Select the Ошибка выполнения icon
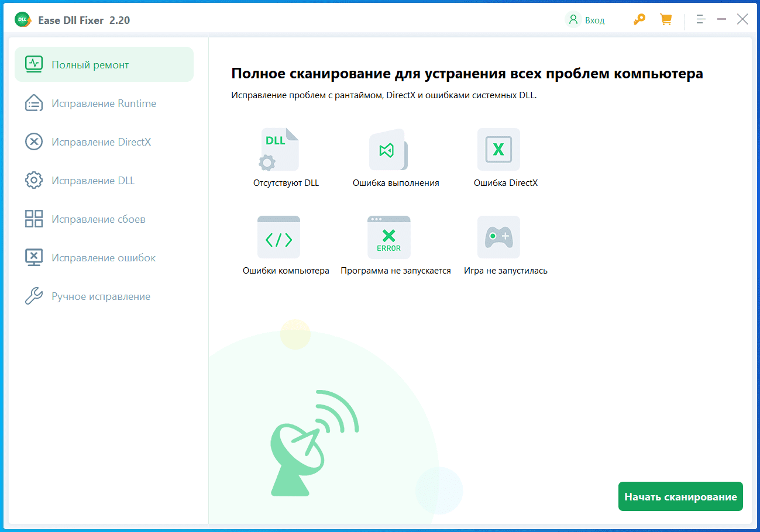Image resolution: width=760 pixels, height=532 pixels. tap(388, 150)
